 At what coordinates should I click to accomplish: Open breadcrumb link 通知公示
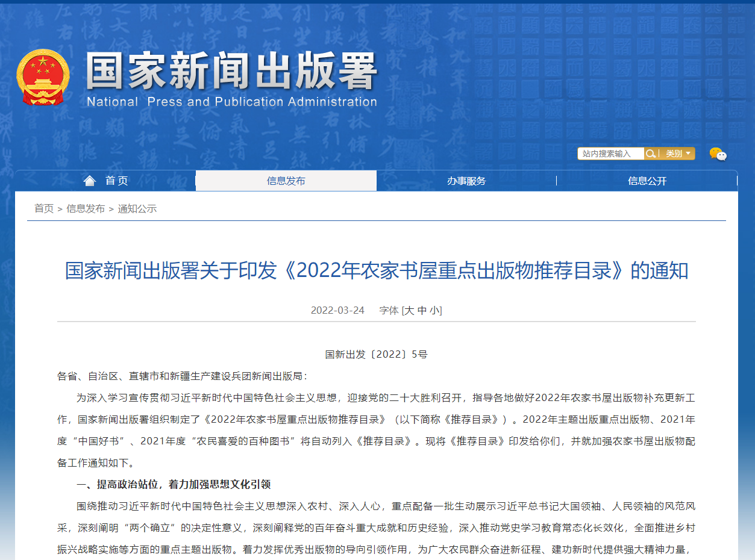point(137,208)
